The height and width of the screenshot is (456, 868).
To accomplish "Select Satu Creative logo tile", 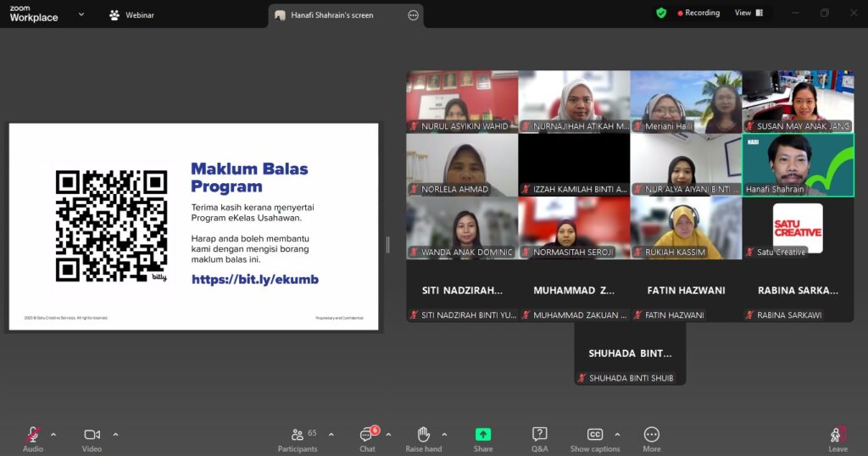I will point(798,228).
